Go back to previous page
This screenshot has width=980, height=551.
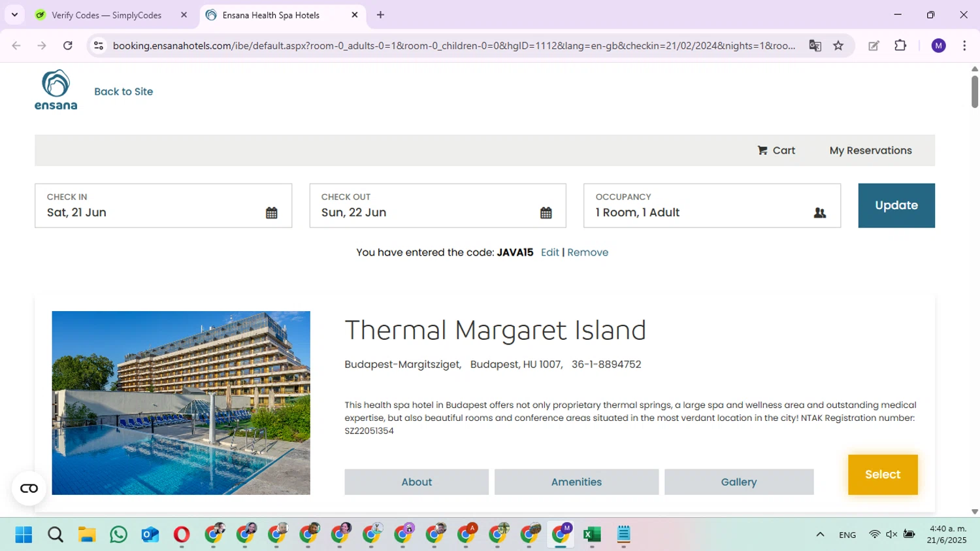(16, 46)
